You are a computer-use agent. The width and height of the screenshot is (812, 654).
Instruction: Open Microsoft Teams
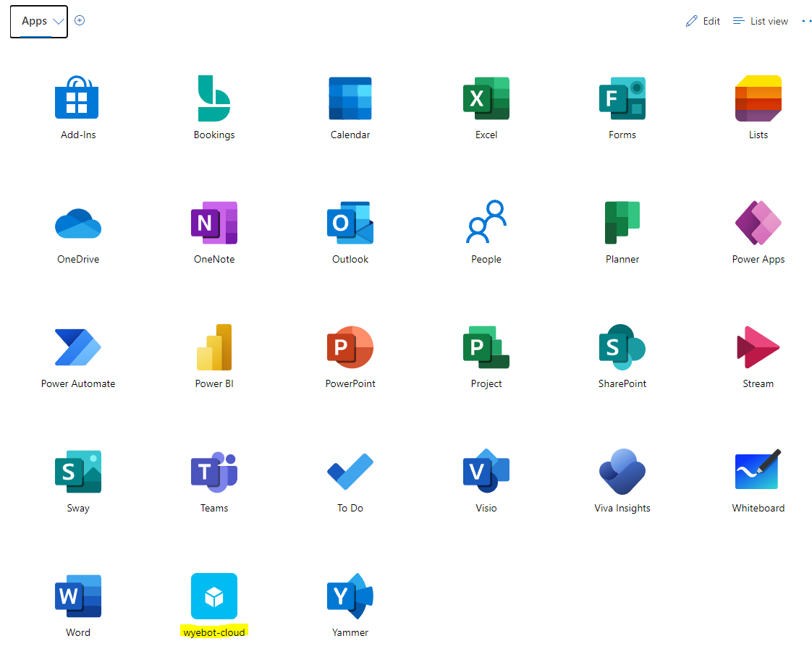(214, 472)
